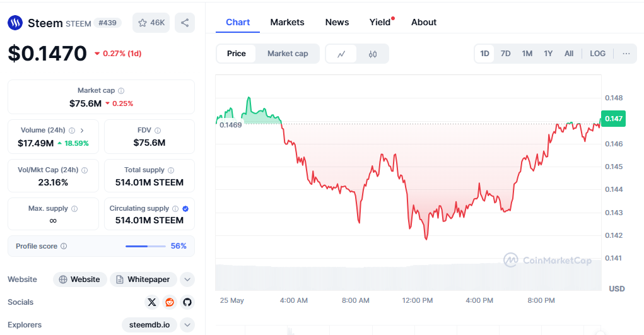Viewport: 644px width, 335px height.
Task: Switch to the Markets tab
Action: coord(287,22)
